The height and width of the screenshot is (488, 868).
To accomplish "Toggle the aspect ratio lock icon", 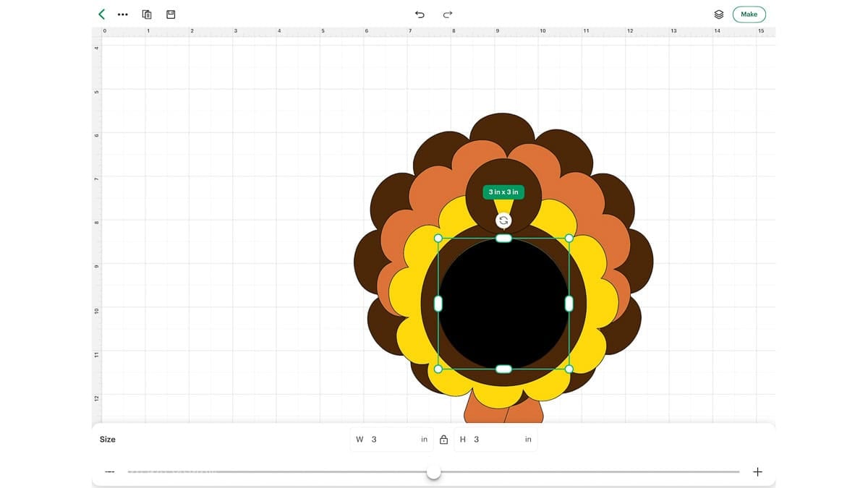I will point(443,440).
